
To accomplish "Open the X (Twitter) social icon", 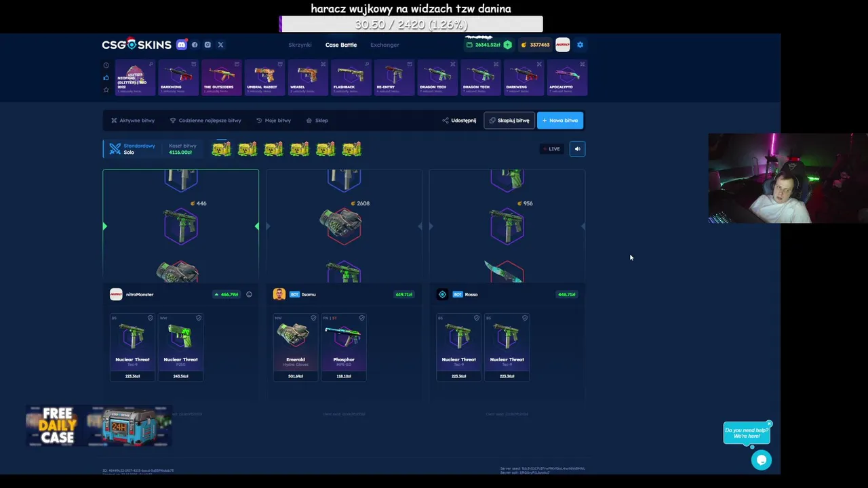I will pos(220,45).
